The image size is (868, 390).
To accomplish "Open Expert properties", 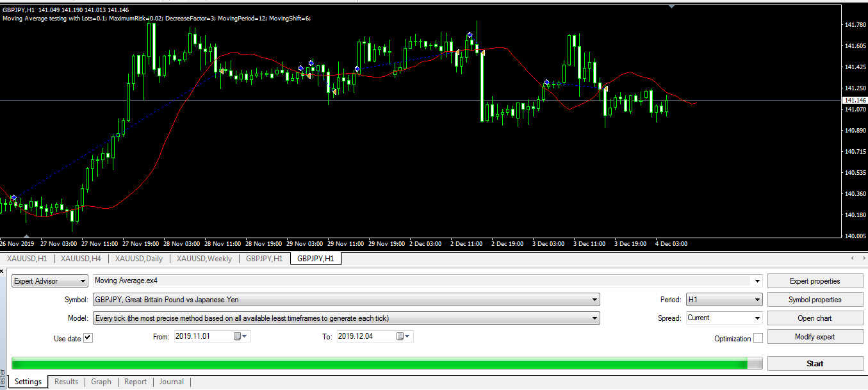I will pos(814,280).
